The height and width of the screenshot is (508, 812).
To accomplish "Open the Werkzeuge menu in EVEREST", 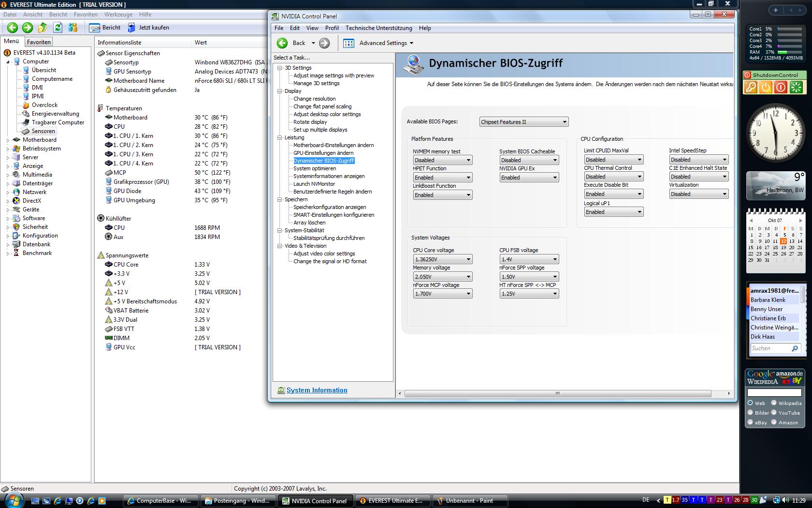I will pos(118,15).
